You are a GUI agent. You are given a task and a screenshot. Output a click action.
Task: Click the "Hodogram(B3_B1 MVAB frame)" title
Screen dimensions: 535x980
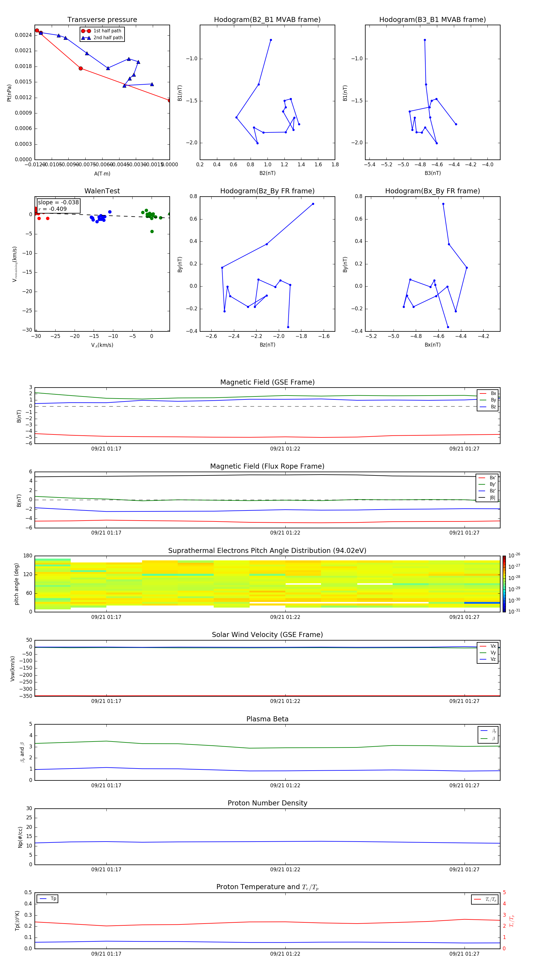coord(432,20)
